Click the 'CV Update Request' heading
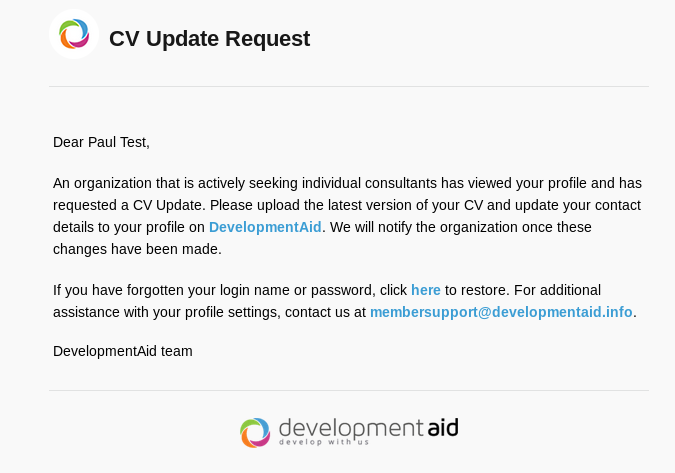This screenshot has width=675, height=473. click(x=209, y=39)
